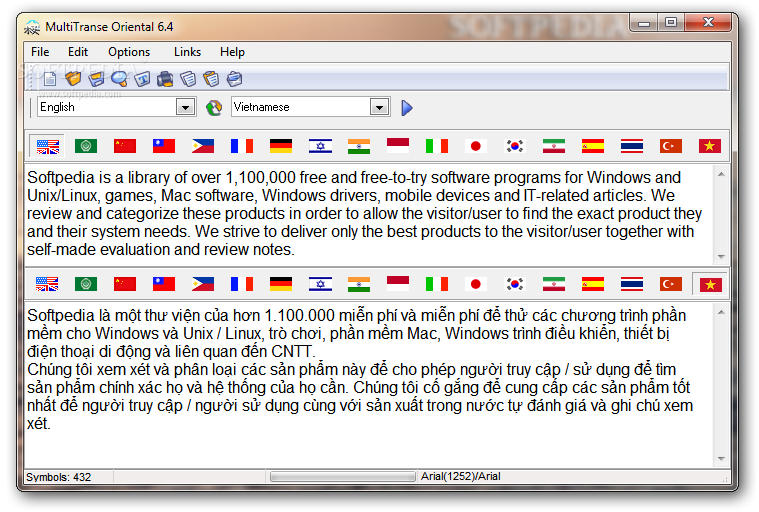Screen dimensions: 759x512
Task: Pick Taiwan flag in target flag row
Action: click(x=164, y=284)
